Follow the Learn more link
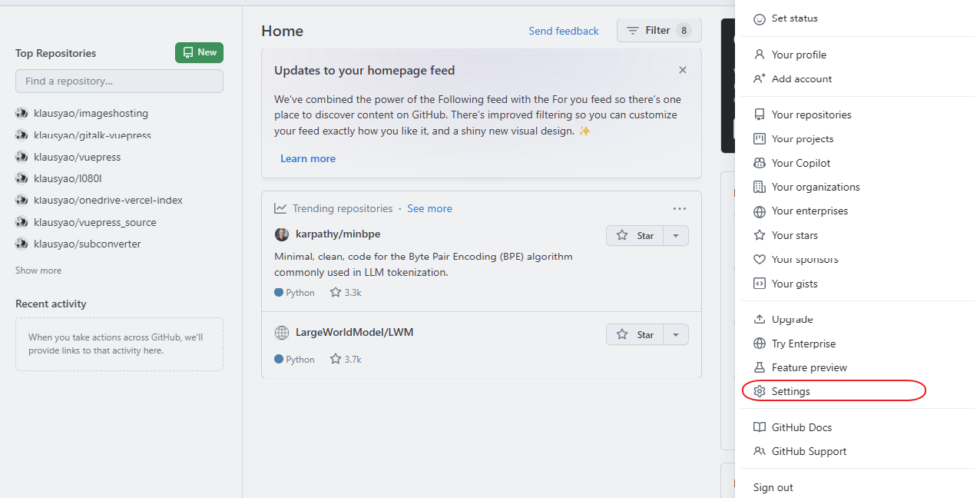Image resolution: width=980 pixels, height=498 pixels. tap(308, 158)
